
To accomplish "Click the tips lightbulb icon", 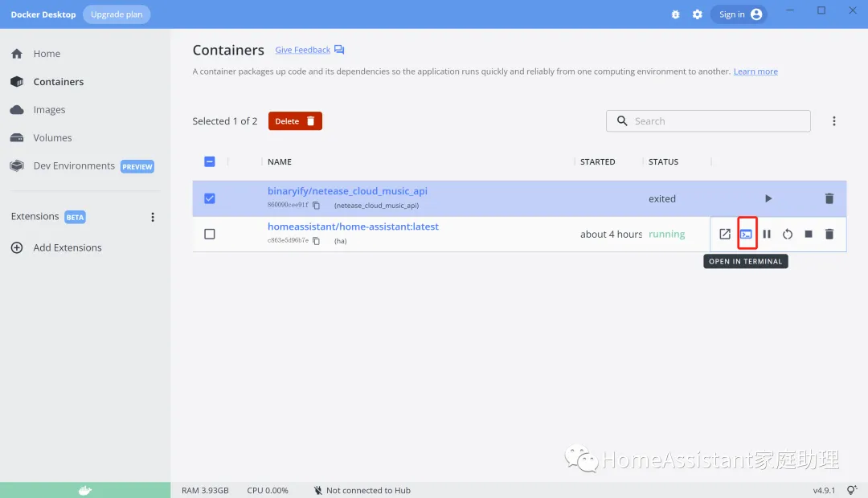I will coord(853,490).
